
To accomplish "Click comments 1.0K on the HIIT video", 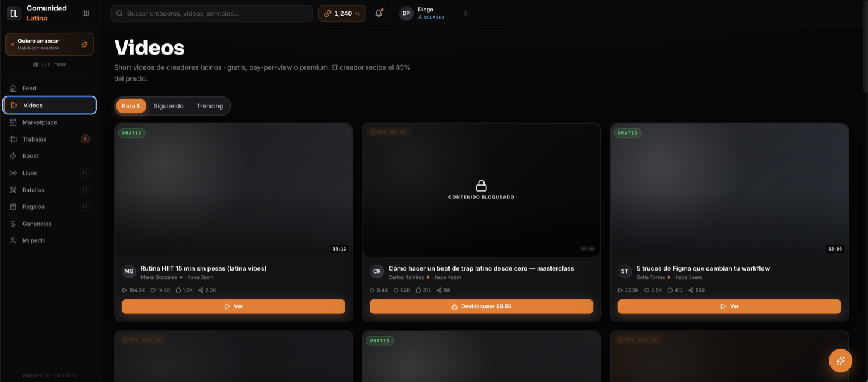I will [x=184, y=290].
